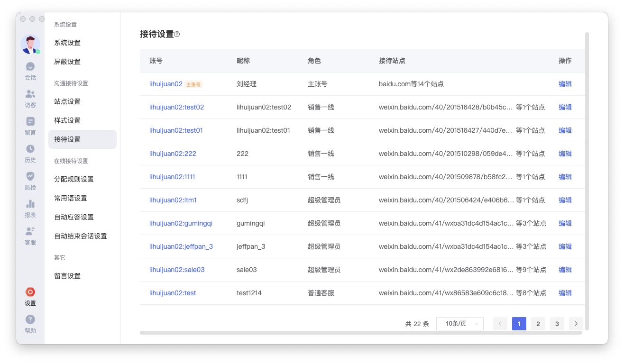Click 编辑 for the jeffpan_3 row
The height and width of the screenshot is (364, 624).
point(565,246)
